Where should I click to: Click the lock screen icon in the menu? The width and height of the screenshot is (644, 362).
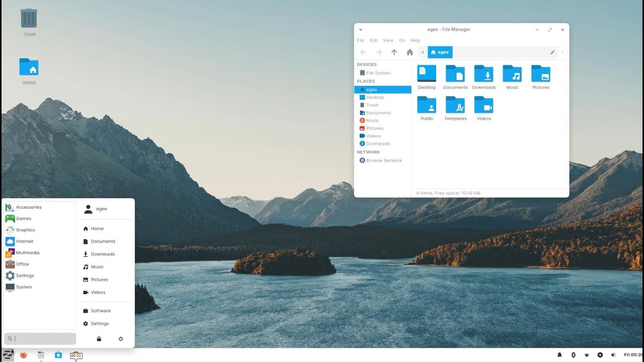pyautogui.click(x=99, y=339)
